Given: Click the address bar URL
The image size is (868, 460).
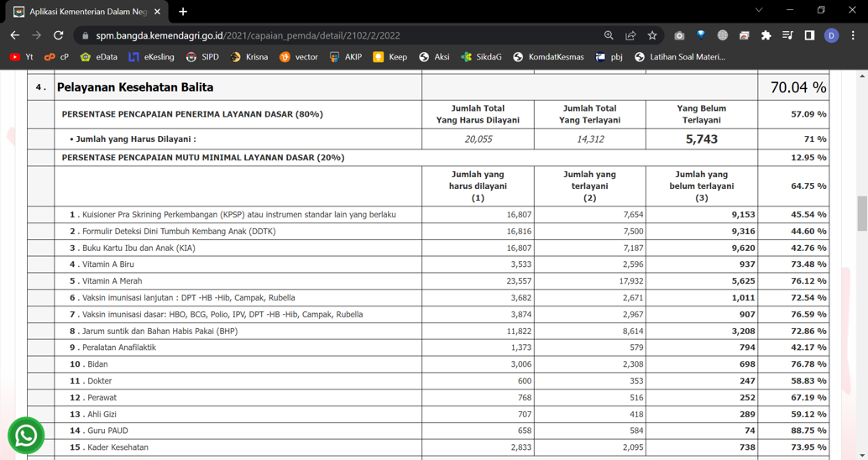Looking at the screenshot, I should coord(248,35).
